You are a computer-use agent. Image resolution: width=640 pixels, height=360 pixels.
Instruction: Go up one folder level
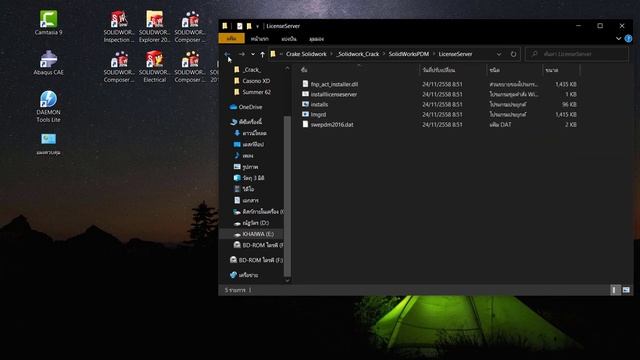click(262, 54)
